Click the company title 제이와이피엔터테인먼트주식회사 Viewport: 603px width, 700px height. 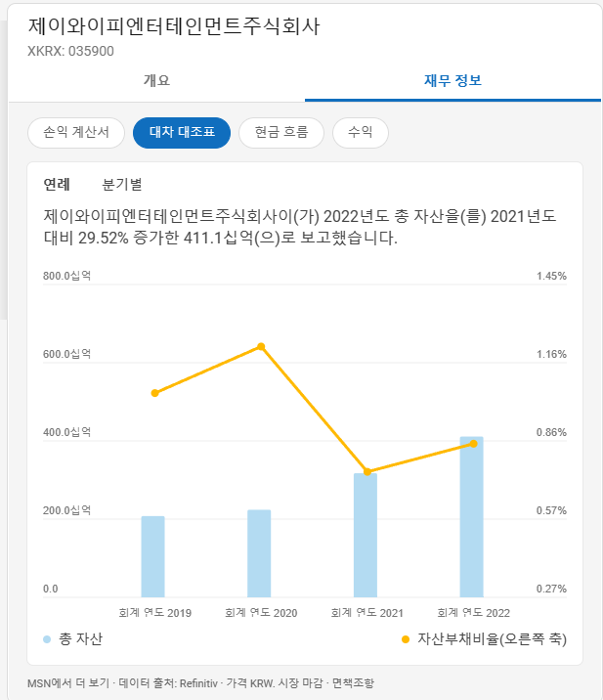[174, 26]
